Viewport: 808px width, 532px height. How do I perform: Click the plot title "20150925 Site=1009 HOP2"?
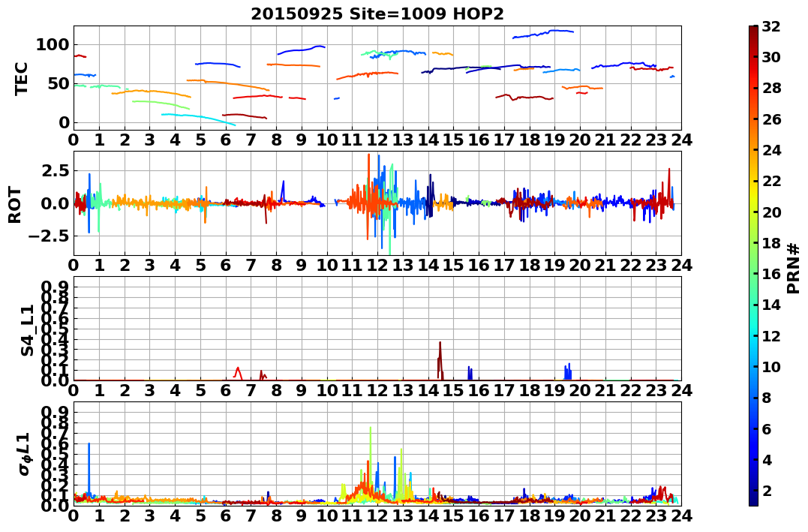click(x=377, y=14)
